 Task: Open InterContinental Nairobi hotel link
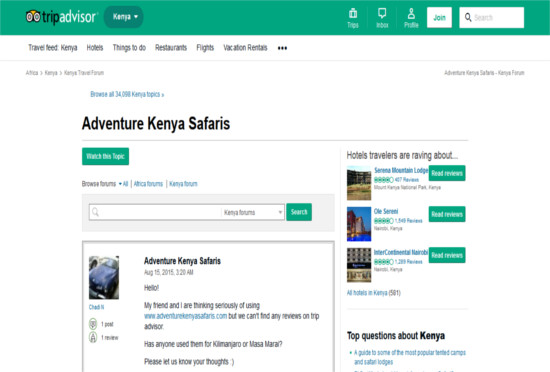pos(401,252)
